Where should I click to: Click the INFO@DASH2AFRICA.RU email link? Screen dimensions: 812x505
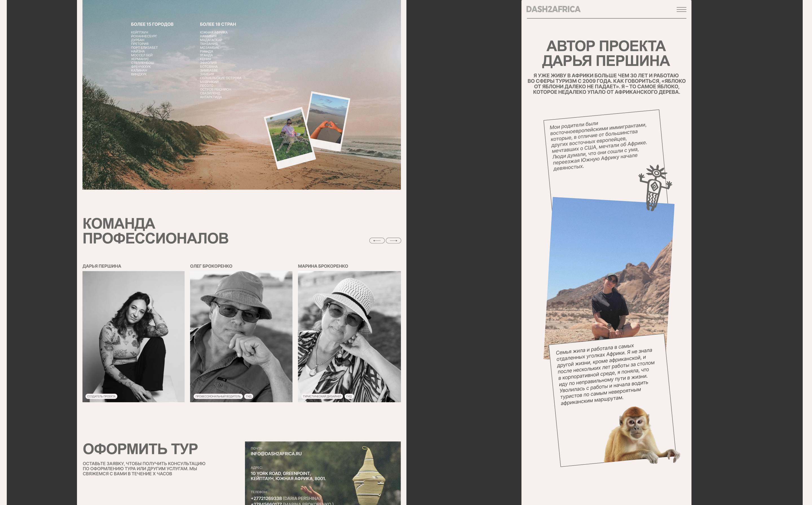tap(276, 453)
